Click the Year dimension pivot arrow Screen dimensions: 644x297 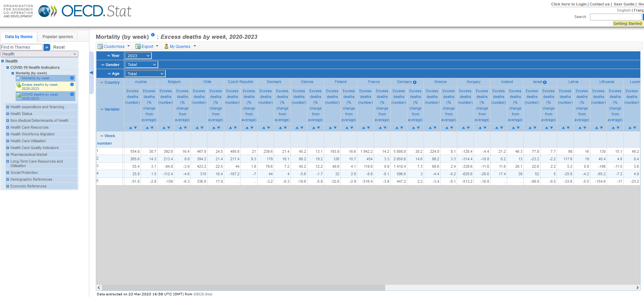108,56
